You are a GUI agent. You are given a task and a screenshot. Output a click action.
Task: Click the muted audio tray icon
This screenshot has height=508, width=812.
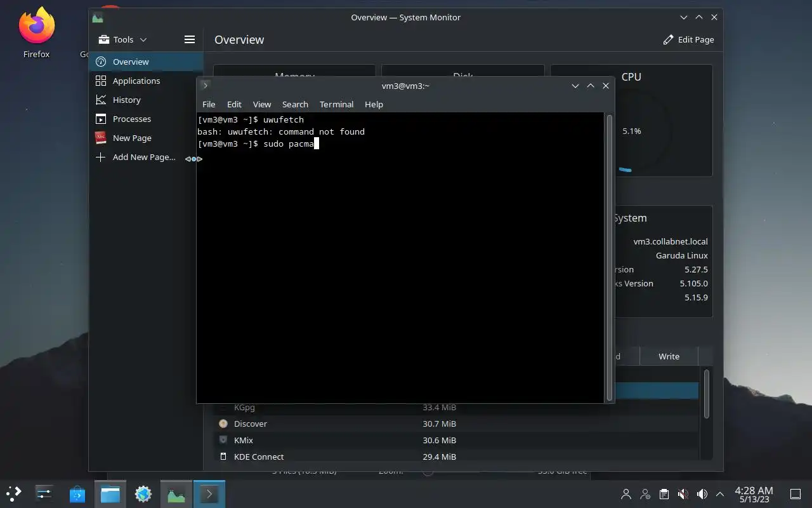coord(683,494)
